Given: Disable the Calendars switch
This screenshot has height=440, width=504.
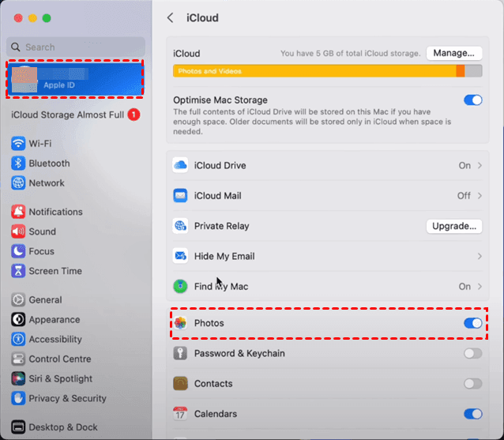Looking at the screenshot, I should point(473,414).
